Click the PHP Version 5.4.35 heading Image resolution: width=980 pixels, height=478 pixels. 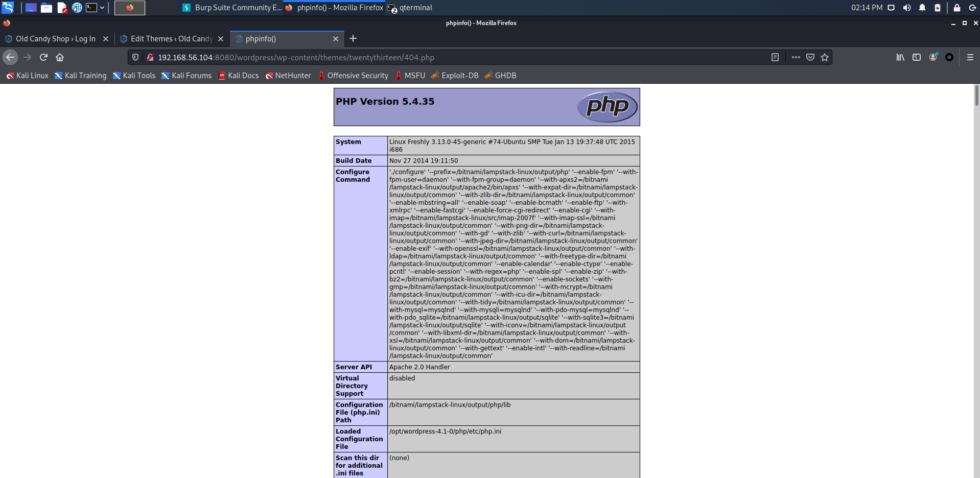tap(385, 102)
